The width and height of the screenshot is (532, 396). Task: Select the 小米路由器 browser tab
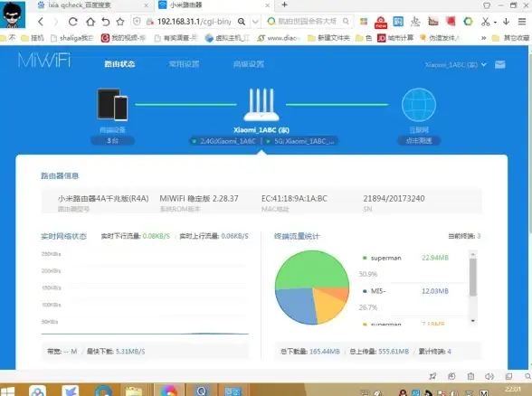(214, 5)
